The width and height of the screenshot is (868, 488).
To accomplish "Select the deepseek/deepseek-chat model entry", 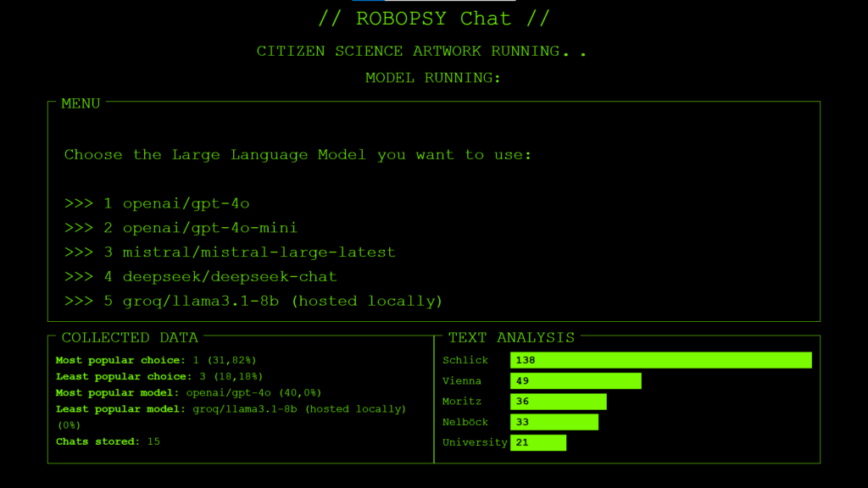I will click(200, 277).
